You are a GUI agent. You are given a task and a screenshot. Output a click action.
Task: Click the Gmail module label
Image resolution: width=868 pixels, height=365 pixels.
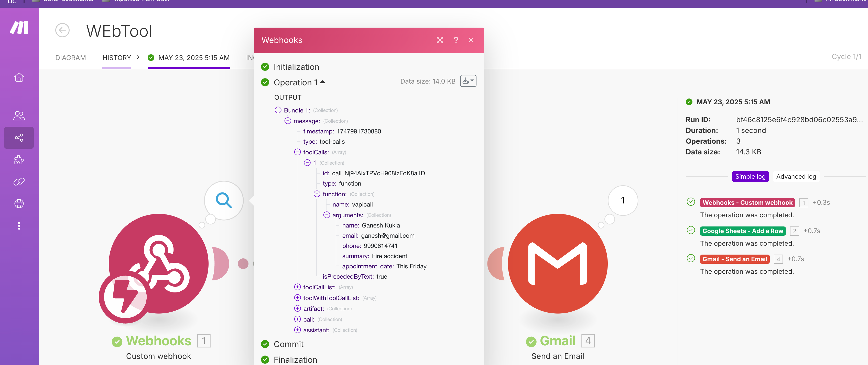pos(557,341)
